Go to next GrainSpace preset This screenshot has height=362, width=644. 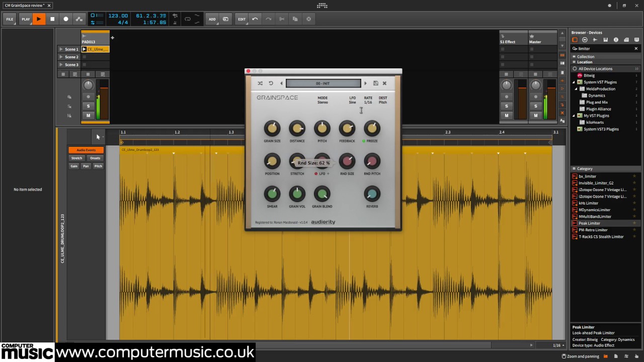(x=365, y=83)
